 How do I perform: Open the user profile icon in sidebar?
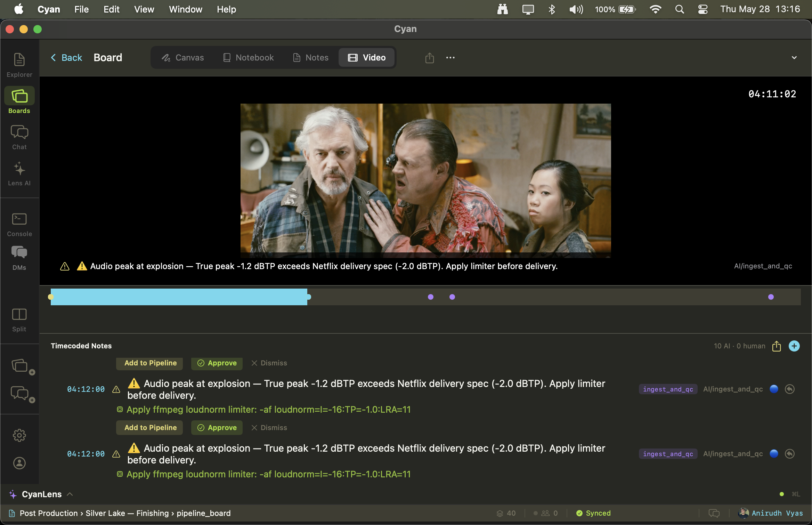point(19,463)
